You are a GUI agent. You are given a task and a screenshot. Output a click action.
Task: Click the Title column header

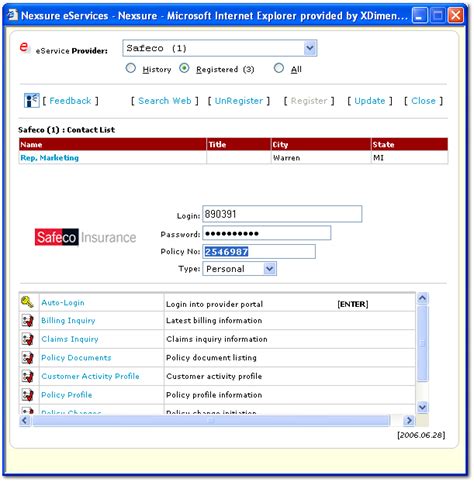[x=239, y=144]
